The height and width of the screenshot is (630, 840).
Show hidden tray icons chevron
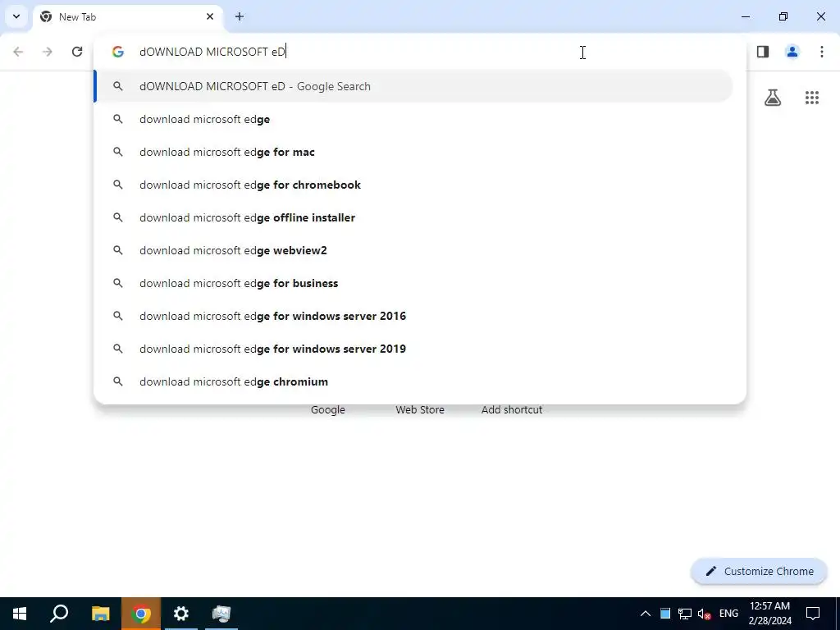click(646, 614)
